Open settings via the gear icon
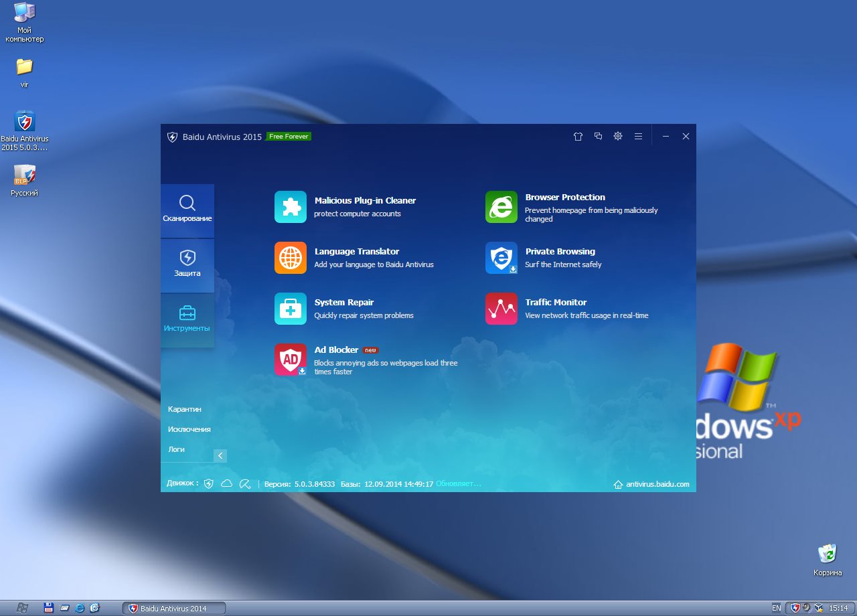857x616 pixels. click(618, 136)
